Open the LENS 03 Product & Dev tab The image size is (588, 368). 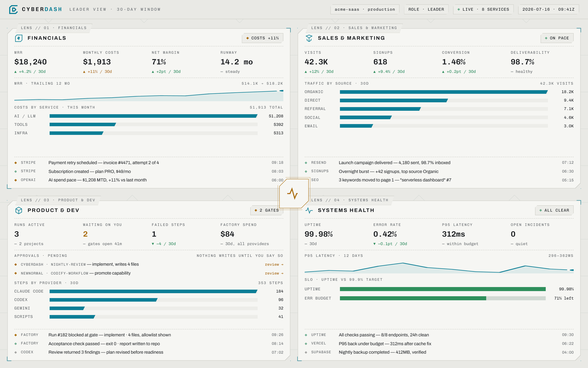[x=58, y=200]
